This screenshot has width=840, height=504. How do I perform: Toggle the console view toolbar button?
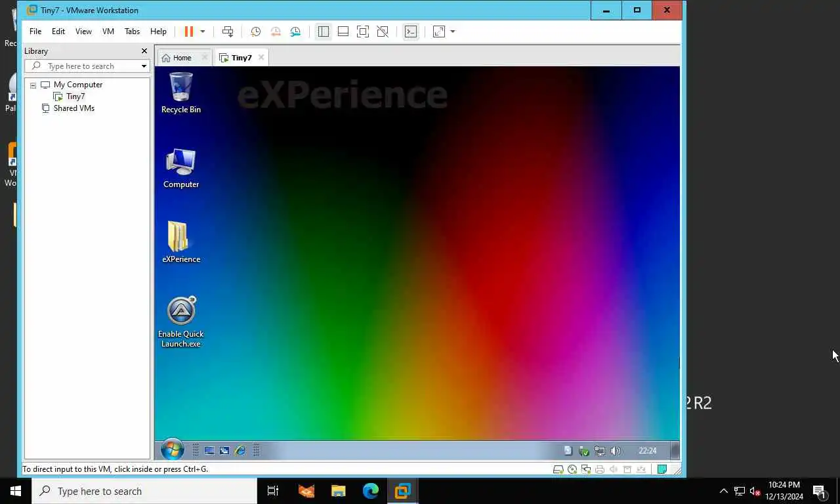coord(411,31)
